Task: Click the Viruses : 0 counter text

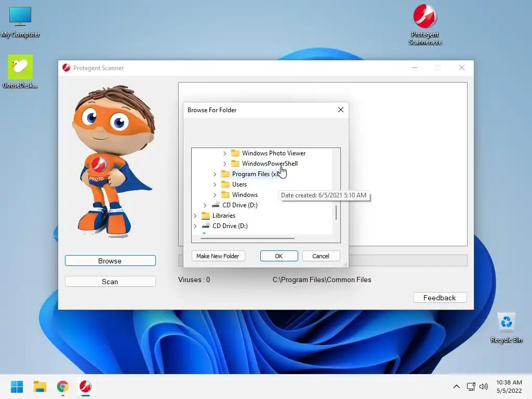Action: [194, 280]
